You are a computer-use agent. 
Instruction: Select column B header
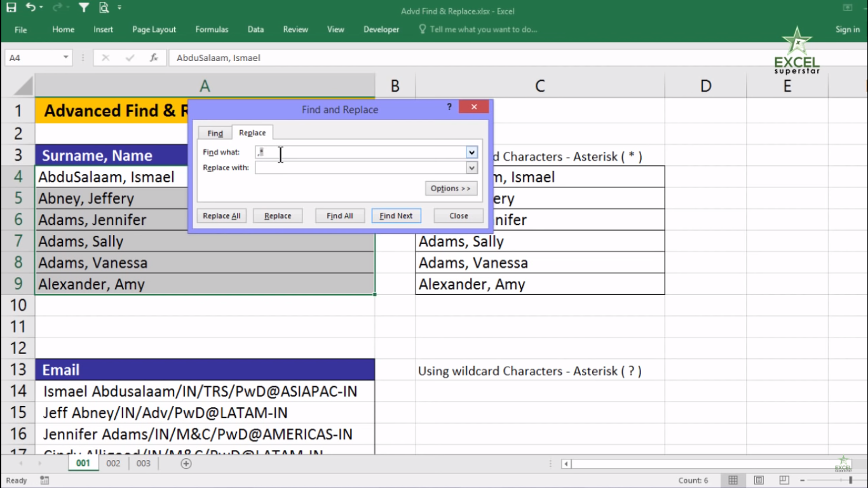(395, 86)
